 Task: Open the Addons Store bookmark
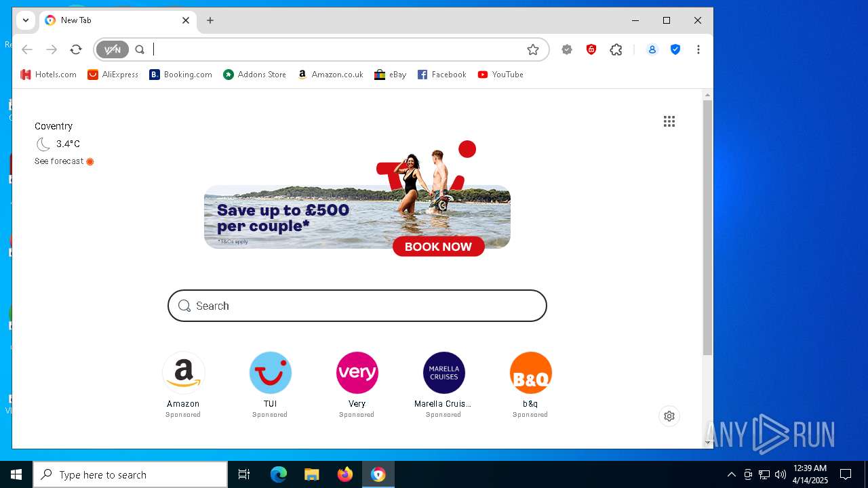(x=254, y=75)
